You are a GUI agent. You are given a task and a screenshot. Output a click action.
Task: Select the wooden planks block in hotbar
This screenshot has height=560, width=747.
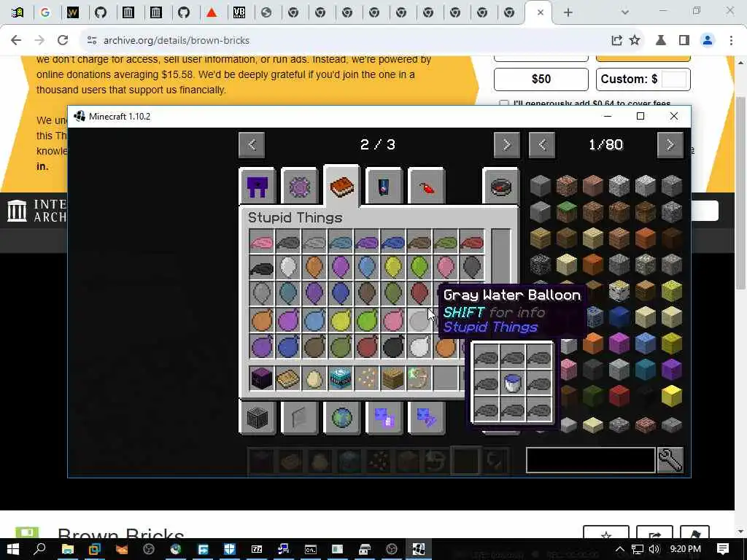click(393, 378)
